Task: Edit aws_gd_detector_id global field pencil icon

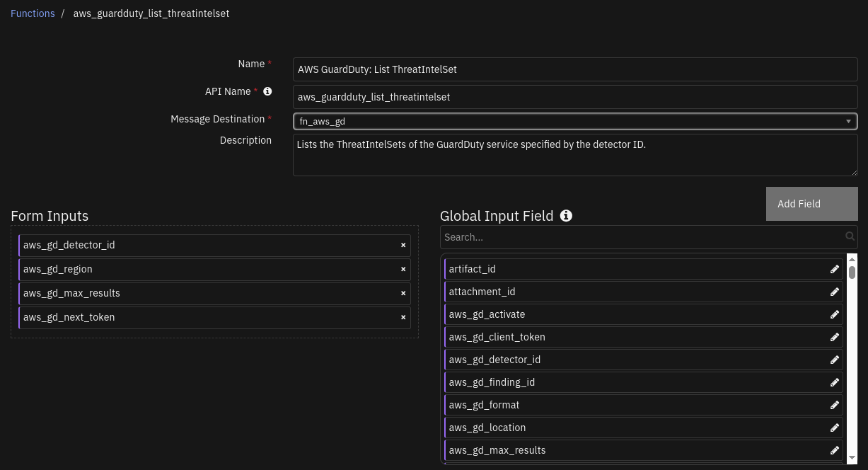Action: tap(835, 360)
